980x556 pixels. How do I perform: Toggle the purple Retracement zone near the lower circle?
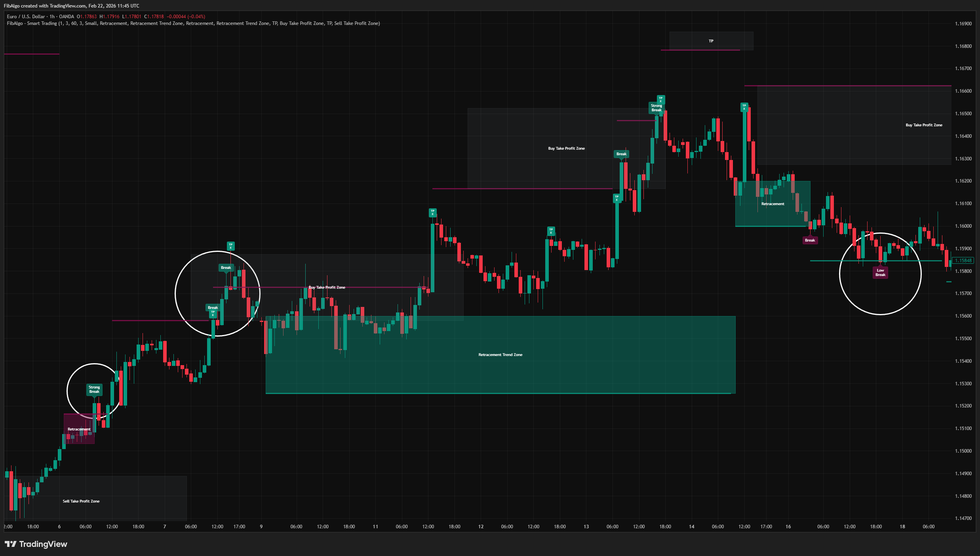pos(78,429)
